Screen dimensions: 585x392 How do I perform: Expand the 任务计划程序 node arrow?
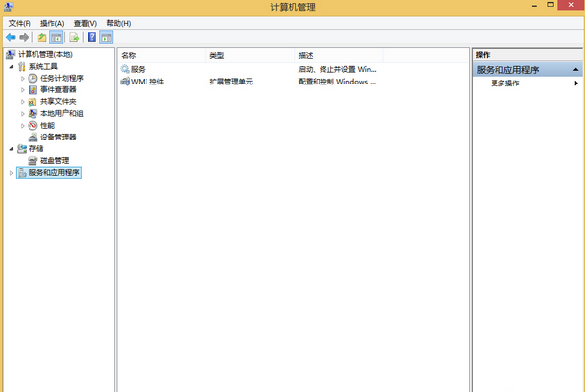tap(23, 79)
